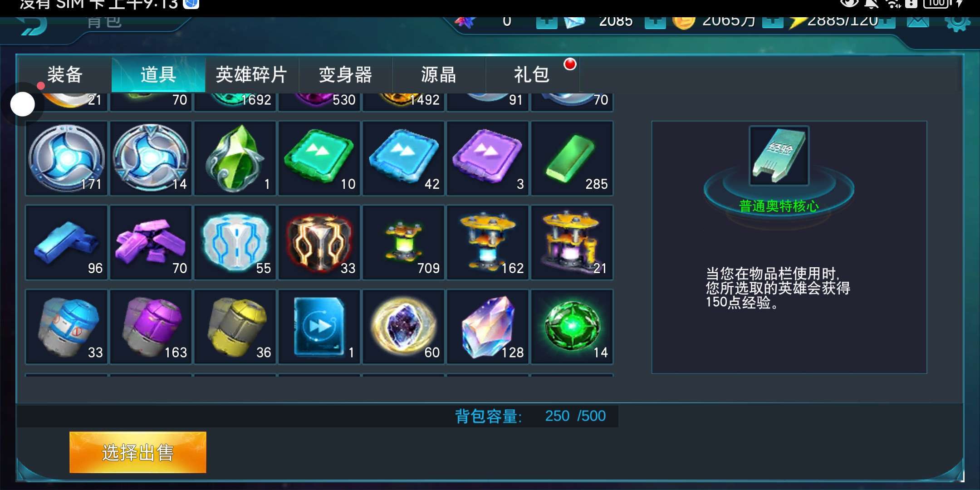Switch to the 装备 tab
Viewport: 980px width, 490px height.
tap(65, 74)
